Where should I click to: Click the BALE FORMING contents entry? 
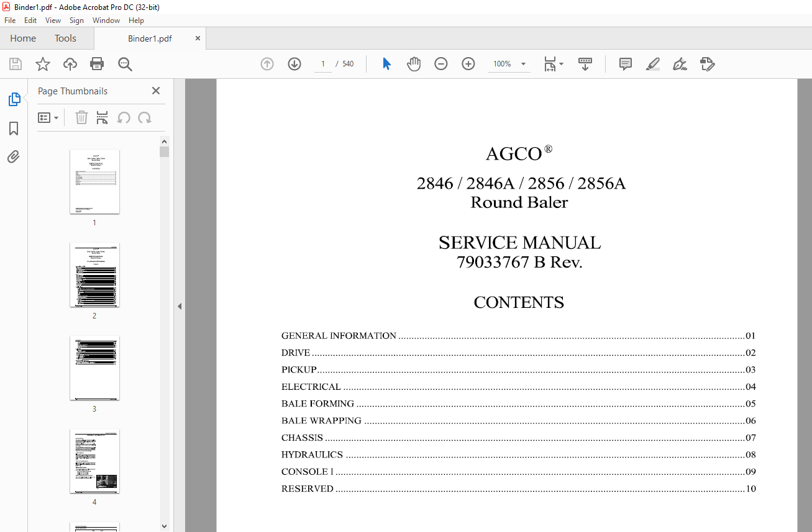[518, 404]
